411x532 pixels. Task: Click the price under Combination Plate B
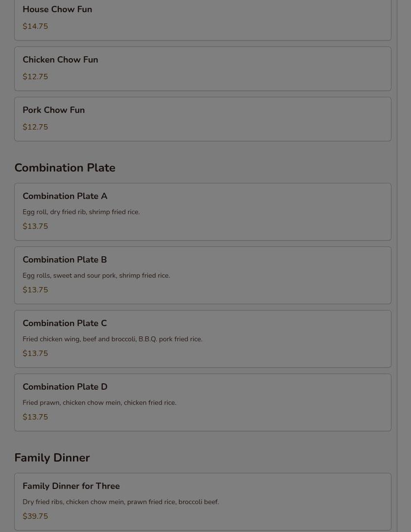(x=35, y=290)
